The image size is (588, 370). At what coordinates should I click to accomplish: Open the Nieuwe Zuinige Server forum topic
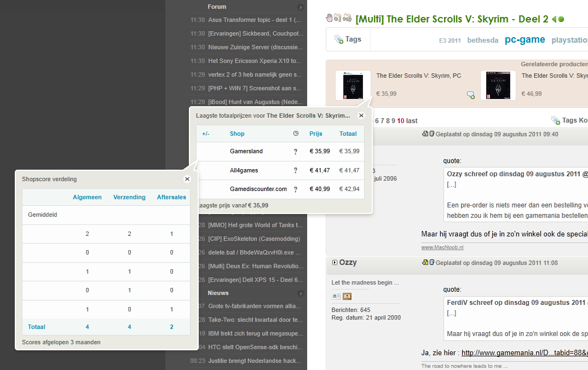tap(255, 47)
